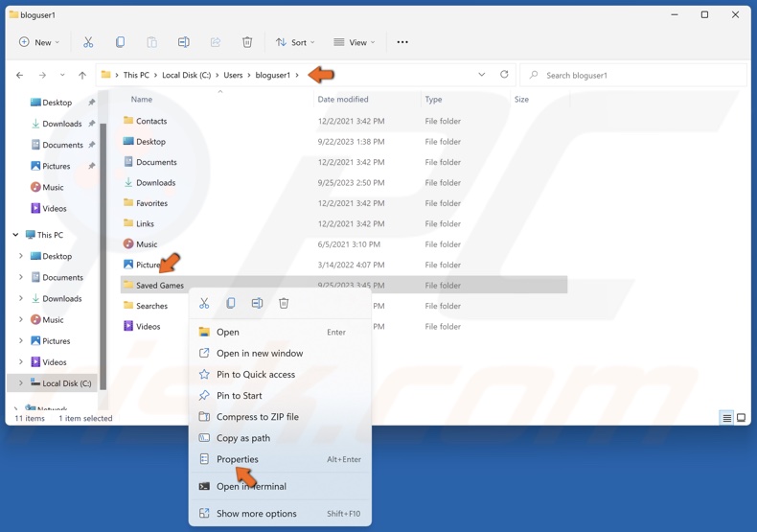
Task: Click the Users breadcrumb in the address bar
Action: tap(233, 76)
